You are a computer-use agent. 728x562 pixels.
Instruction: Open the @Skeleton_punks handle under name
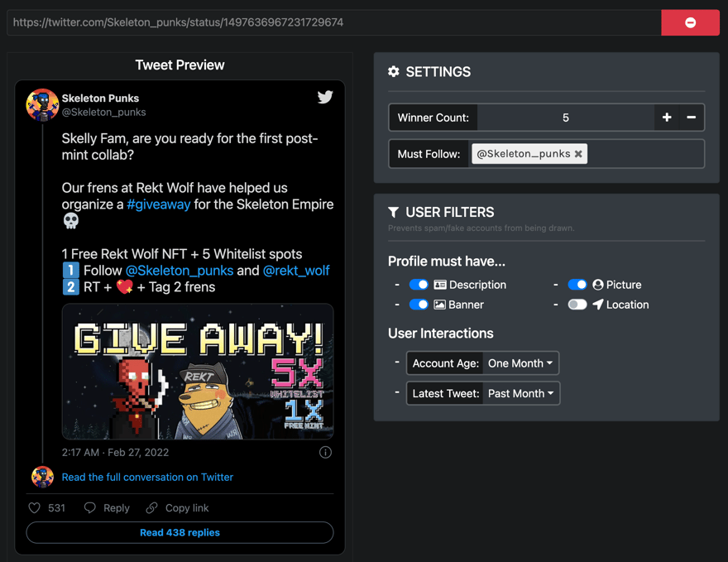click(104, 112)
